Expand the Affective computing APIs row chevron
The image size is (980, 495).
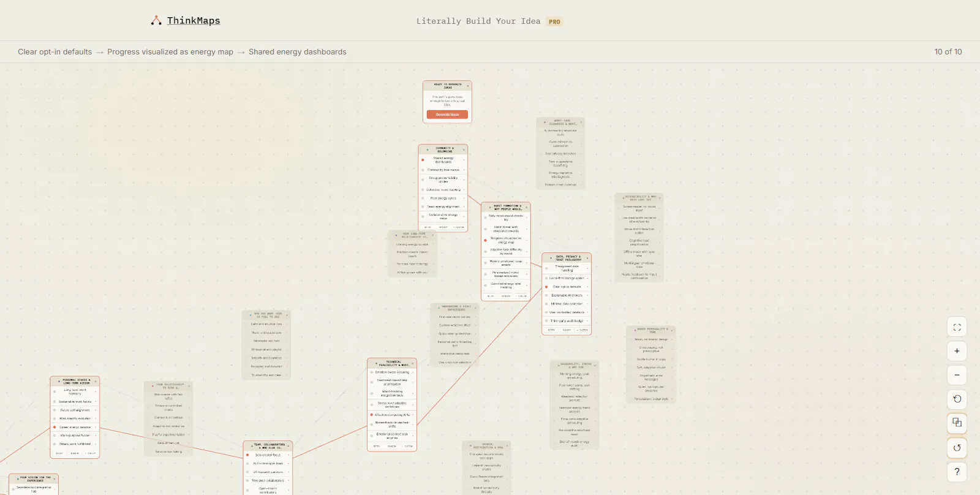413,415
